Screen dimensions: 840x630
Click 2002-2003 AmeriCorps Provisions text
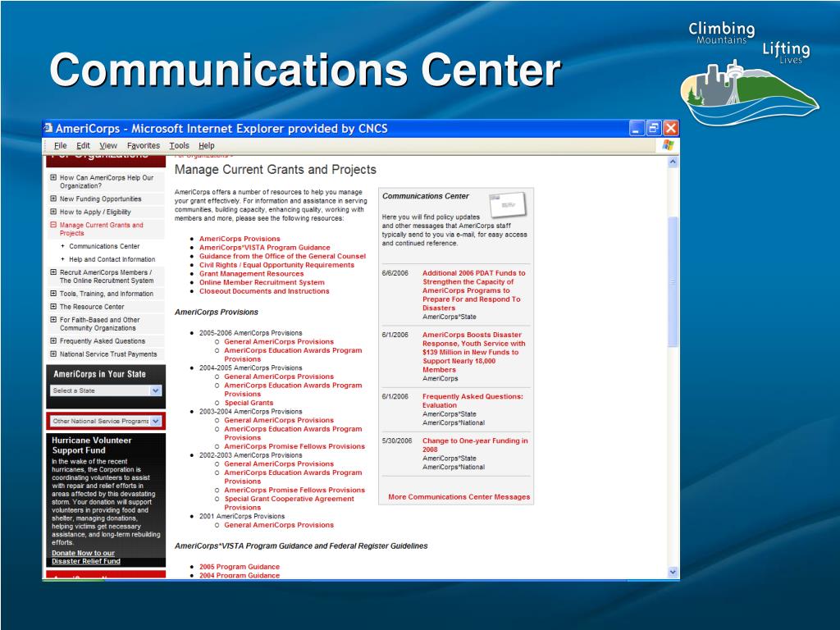point(250,455)
